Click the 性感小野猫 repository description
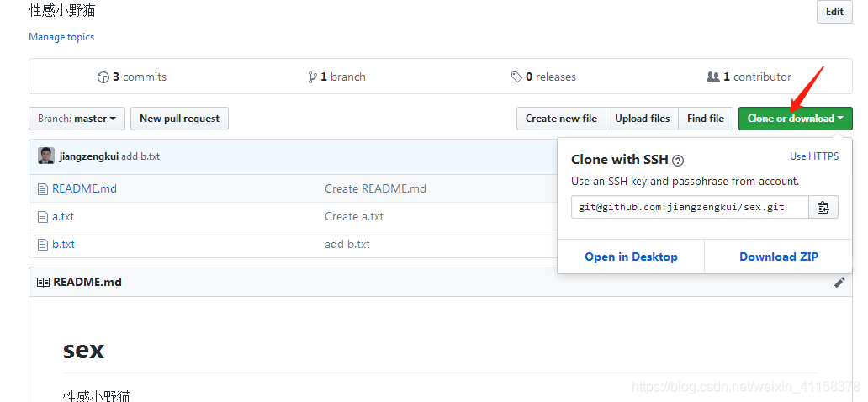 click(62, 11)
